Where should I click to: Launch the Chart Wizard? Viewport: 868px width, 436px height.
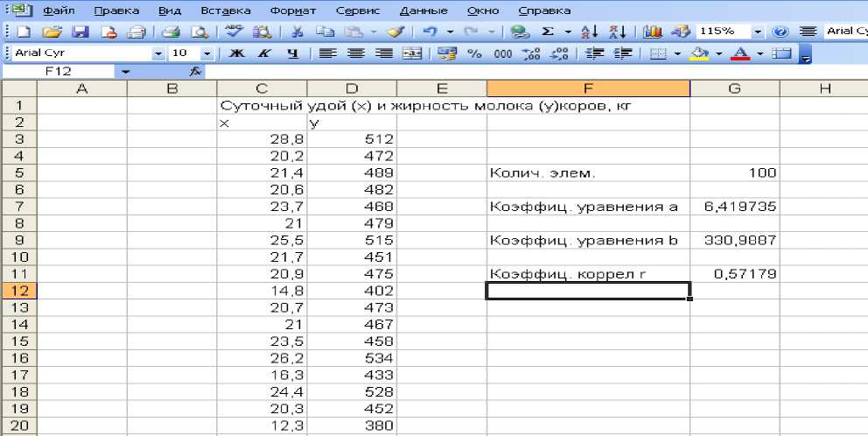tap(654, 32)
